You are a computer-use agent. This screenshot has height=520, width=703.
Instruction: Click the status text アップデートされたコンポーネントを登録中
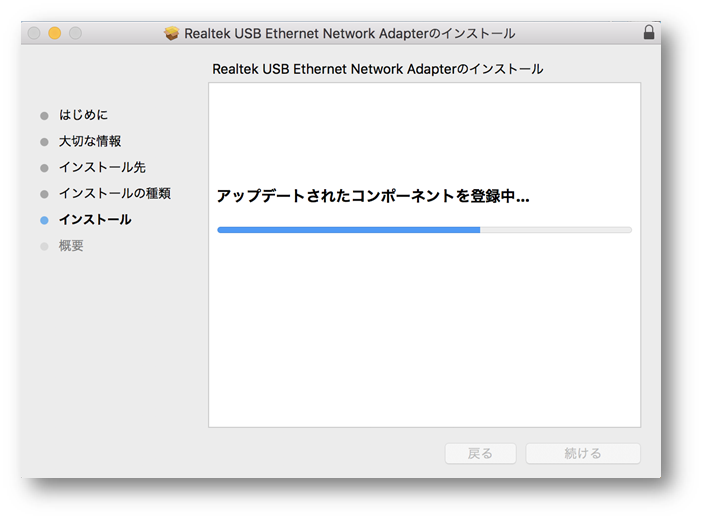(x=373, y=196)
